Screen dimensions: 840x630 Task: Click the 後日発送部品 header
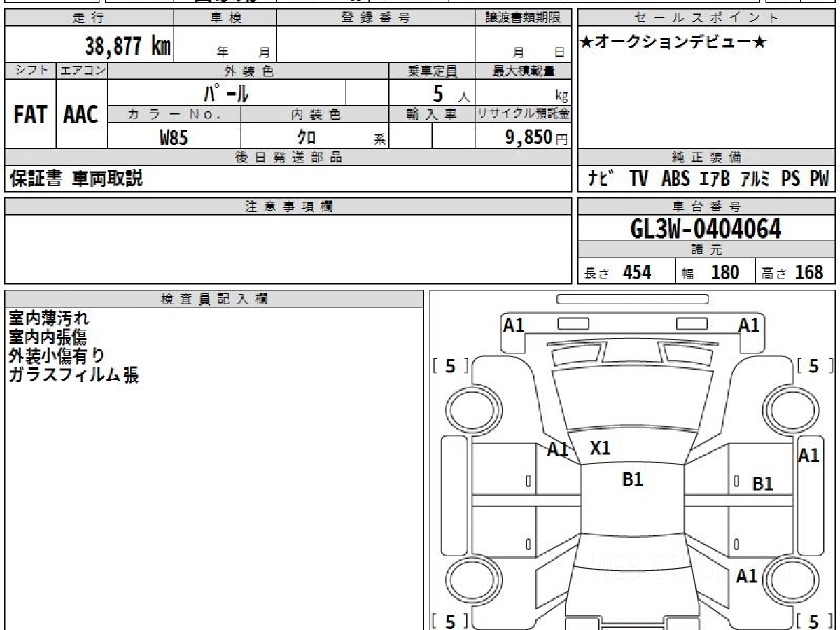coord(288,157)
